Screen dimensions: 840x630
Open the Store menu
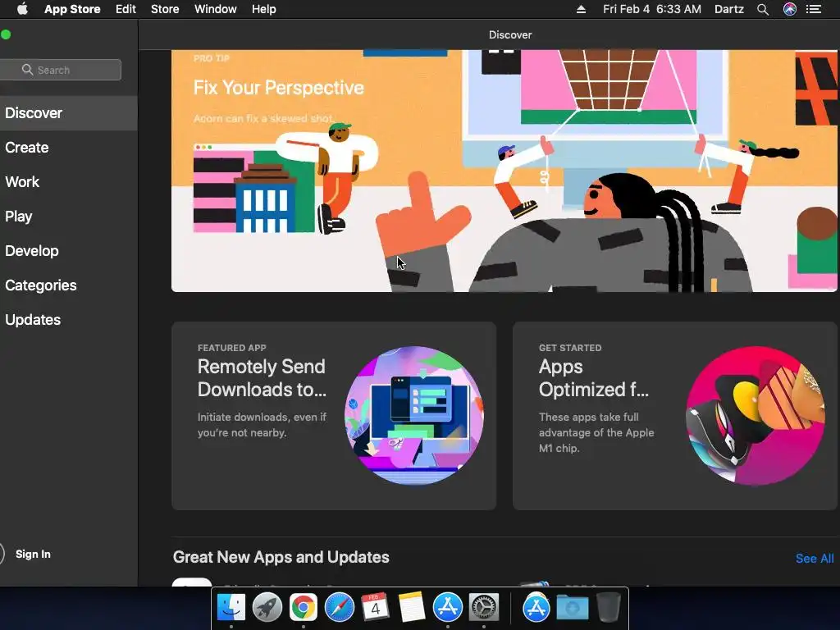point(164,9)
